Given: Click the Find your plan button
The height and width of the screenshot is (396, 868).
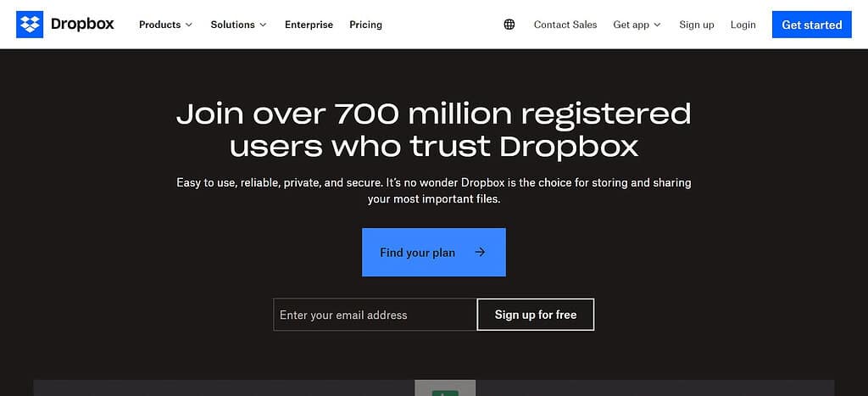Looking at the screenshot, I should tap(433, 252).
